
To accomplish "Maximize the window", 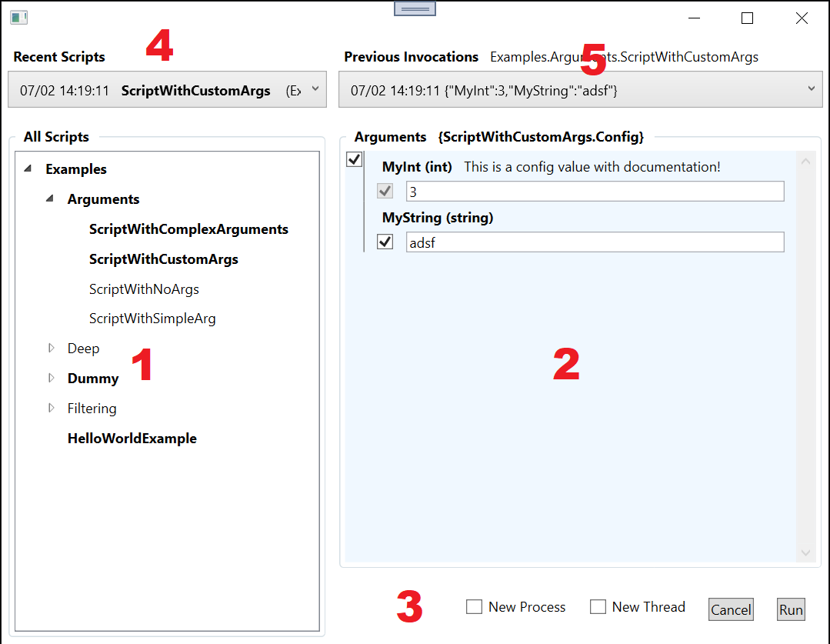I will coord(747,18).
